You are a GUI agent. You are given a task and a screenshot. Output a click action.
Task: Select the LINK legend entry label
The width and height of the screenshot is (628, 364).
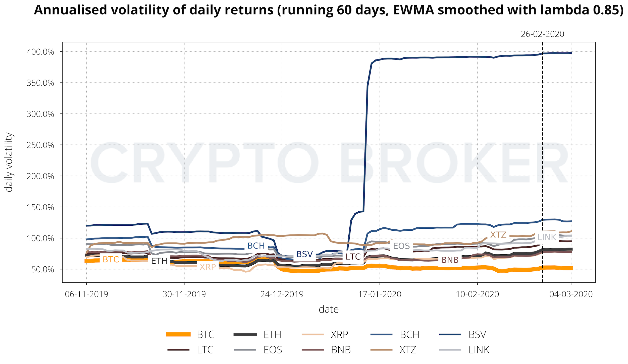tap(479, 350)
